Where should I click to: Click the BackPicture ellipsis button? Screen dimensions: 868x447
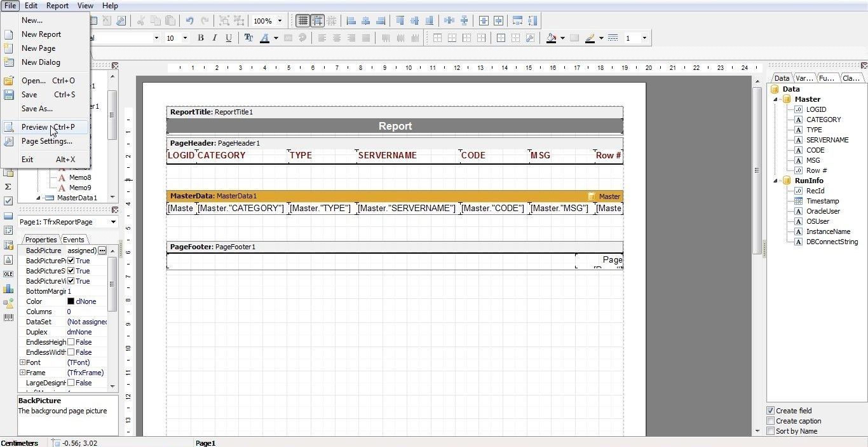[x=102, y=251]
